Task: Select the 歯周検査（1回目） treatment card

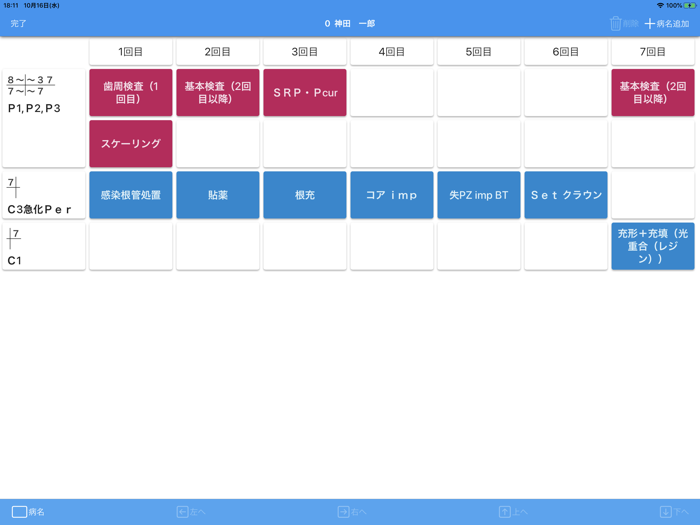Action: pos(131,92)
